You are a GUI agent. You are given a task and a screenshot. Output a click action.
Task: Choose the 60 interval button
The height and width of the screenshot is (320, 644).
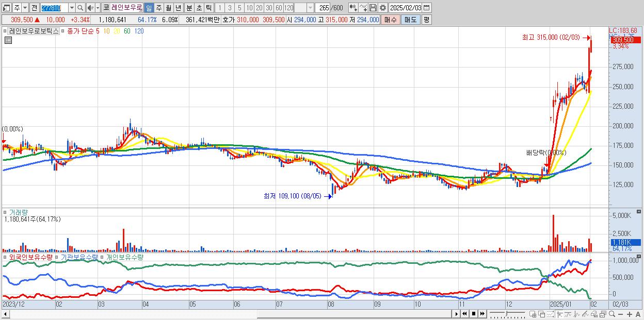279,8
